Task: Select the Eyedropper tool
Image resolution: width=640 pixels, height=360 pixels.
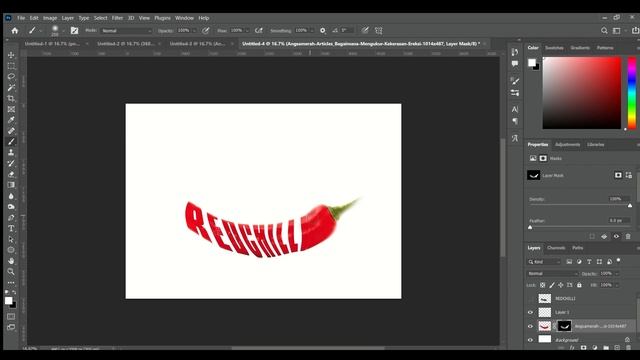Action: pyautogui.click(x=11, y=120)
